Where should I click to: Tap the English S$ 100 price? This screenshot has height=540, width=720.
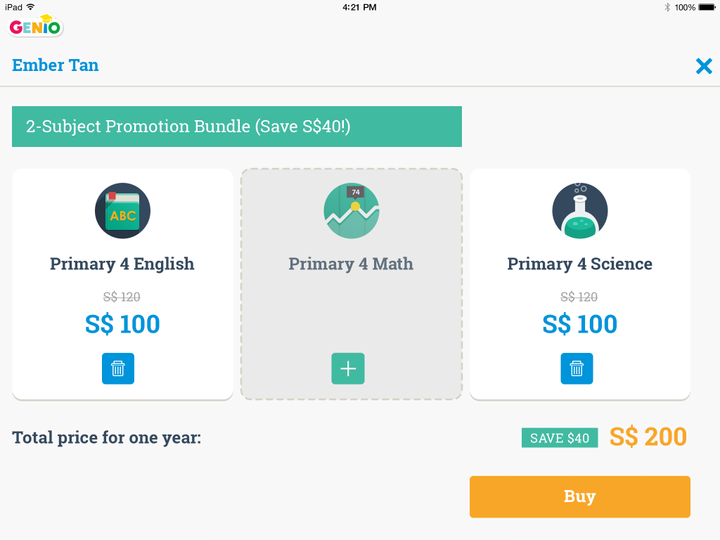122,324
